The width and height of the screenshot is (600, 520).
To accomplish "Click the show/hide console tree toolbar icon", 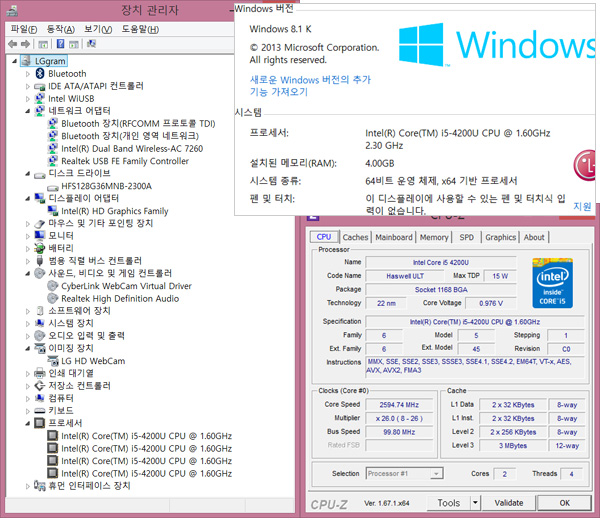I will 43,44.
